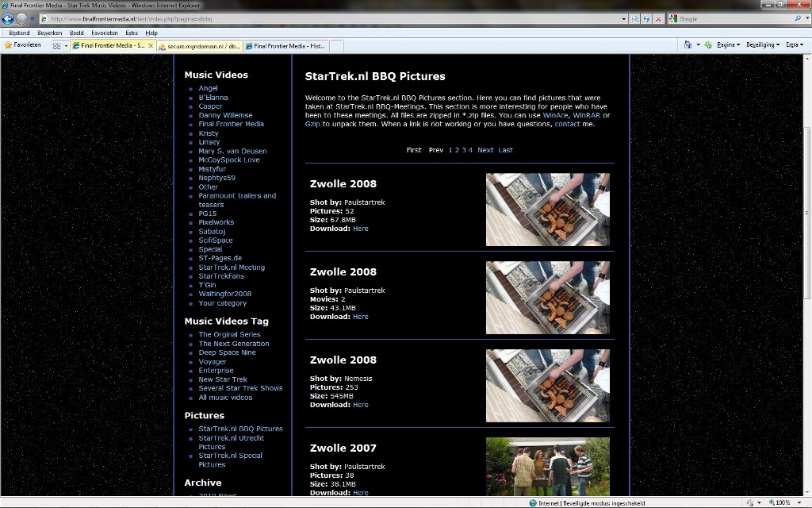Open the search provider dropdown arrow
The image size is (812, 508).
point(806,19)
